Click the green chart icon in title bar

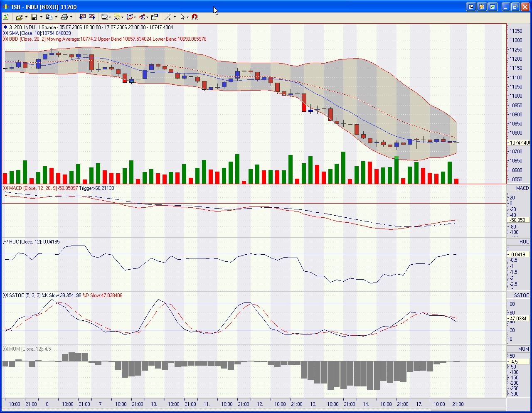pyautogui.click(x=493, y=7)
